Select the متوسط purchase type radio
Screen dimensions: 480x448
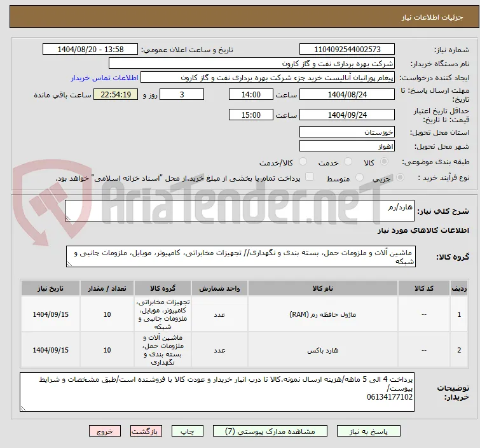pyautogui.click(x=359, y=178)
